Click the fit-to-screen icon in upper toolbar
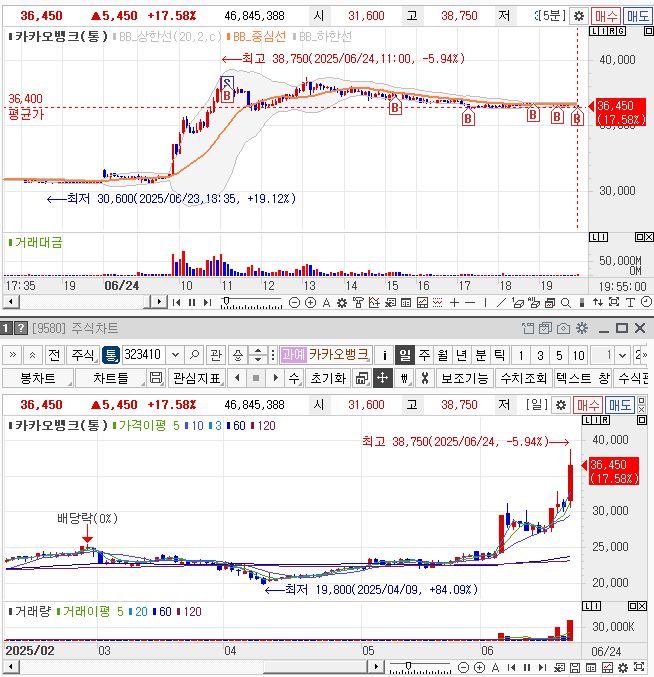Viewport: 654px width, 677px height. (613, 302)
